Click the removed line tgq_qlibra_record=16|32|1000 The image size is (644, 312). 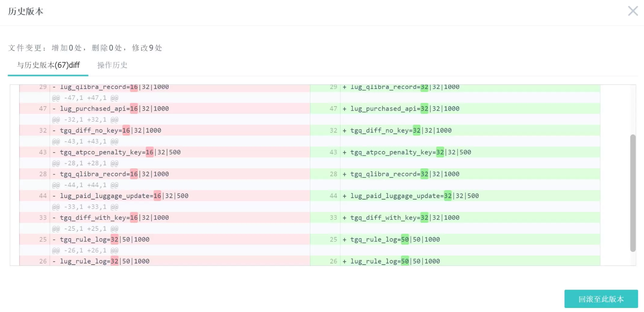pyautogui.click(x=165, y=174)
